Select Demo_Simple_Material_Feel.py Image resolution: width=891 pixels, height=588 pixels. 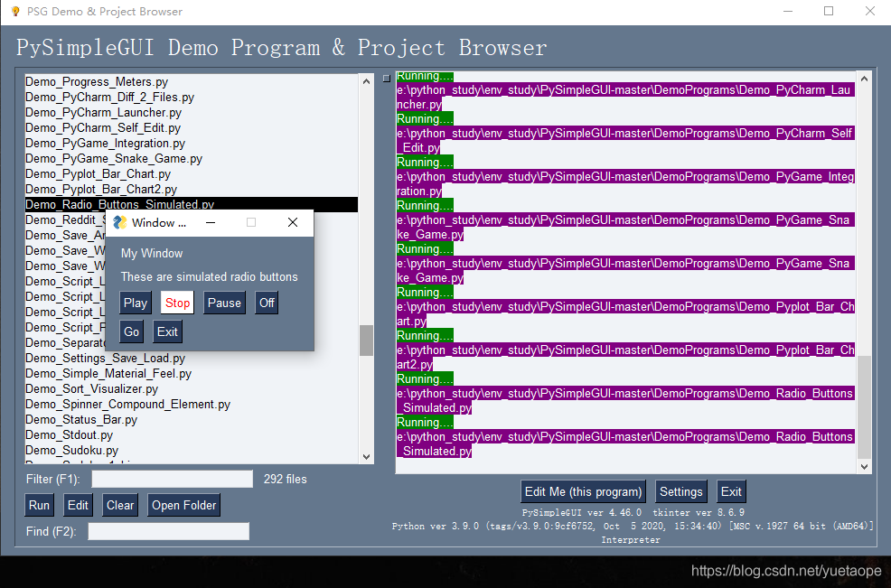pyautogui.click(x=192, y=374)
